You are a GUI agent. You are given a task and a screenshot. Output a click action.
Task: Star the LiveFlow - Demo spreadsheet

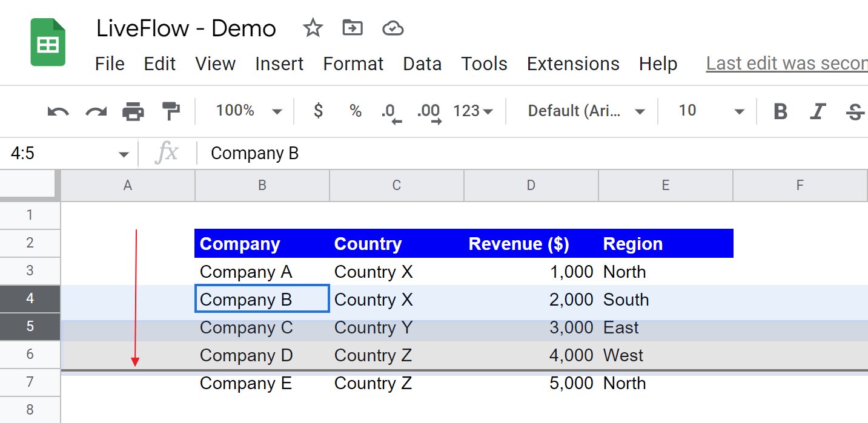point(313,27)
